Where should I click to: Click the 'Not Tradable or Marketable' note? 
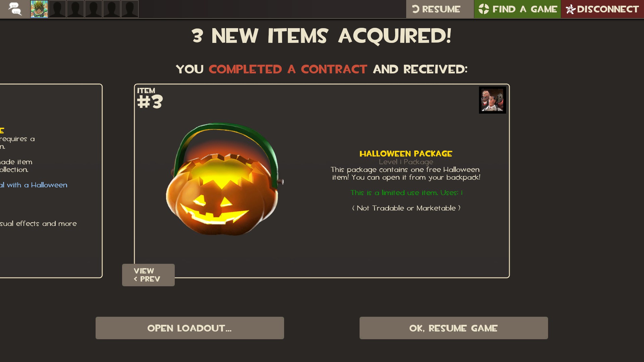(406, 208)
